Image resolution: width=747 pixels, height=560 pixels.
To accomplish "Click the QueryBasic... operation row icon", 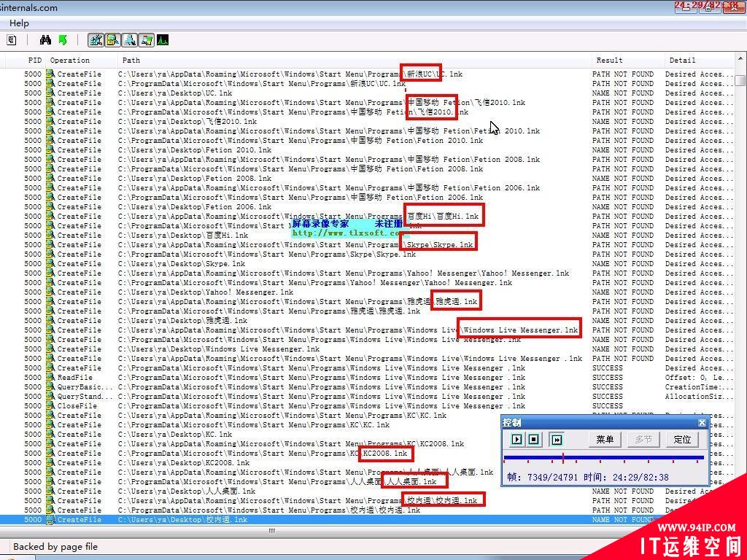I will 50,386.
